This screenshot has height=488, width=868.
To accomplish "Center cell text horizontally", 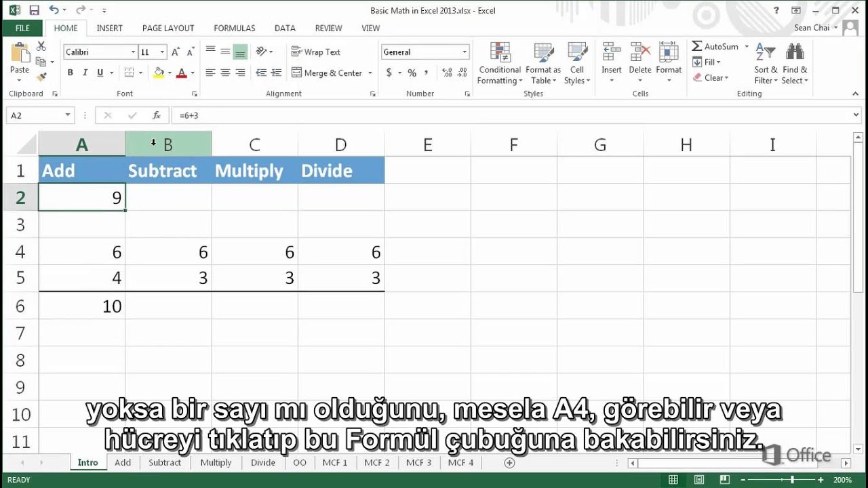I will point(225,73).
